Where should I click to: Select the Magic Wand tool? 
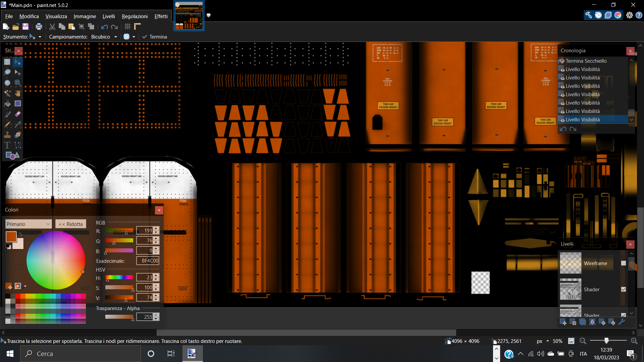tap(7, 93)
